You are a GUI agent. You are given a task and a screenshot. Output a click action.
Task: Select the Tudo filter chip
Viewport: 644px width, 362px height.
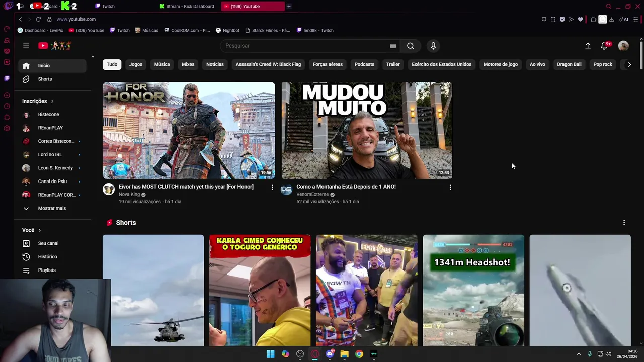tap(112, 64)
